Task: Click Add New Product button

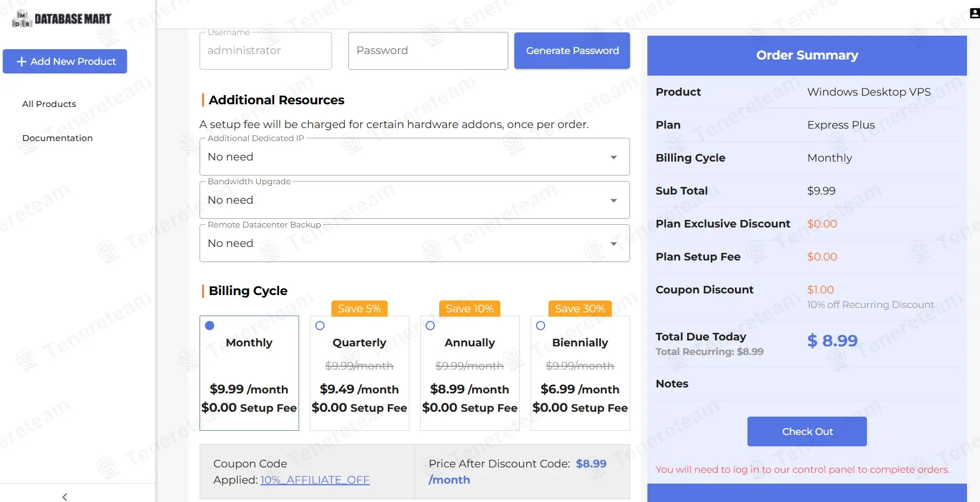Action: tap(65, 62)
